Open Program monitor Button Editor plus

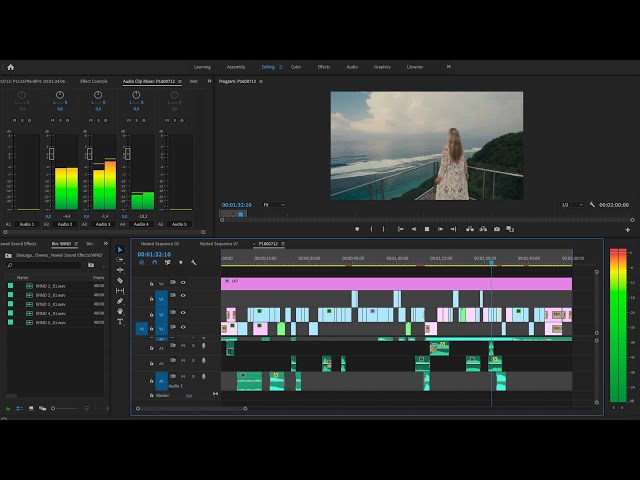click(x=628, y=230)
